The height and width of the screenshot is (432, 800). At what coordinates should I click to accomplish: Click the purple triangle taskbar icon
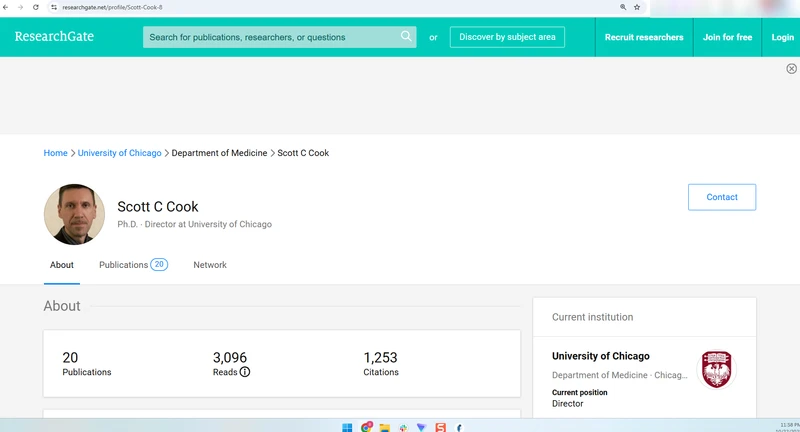coord(421,427)
